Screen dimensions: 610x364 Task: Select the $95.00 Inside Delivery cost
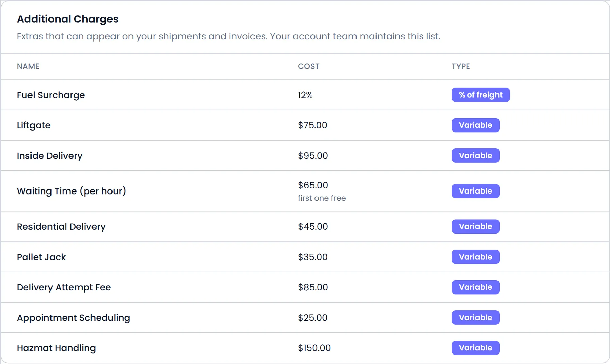[x=313, y=156]
